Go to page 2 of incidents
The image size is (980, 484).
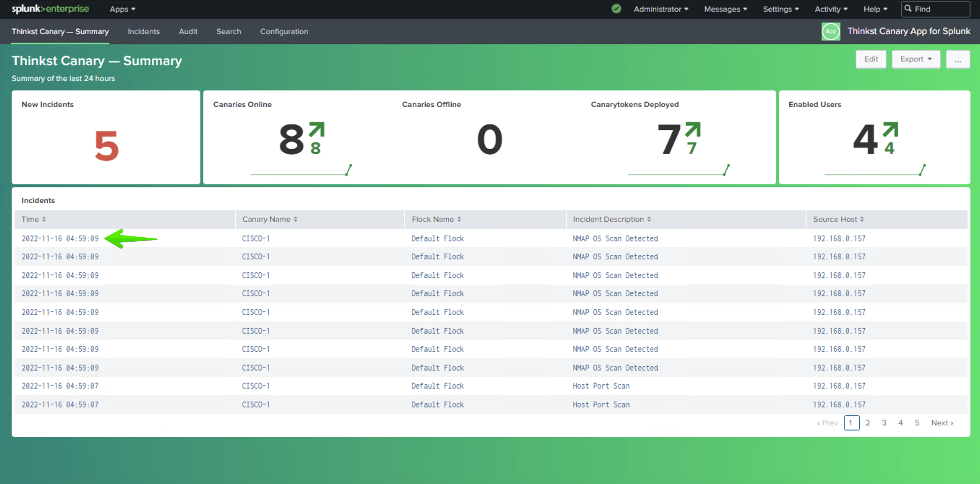click(868, 423)
